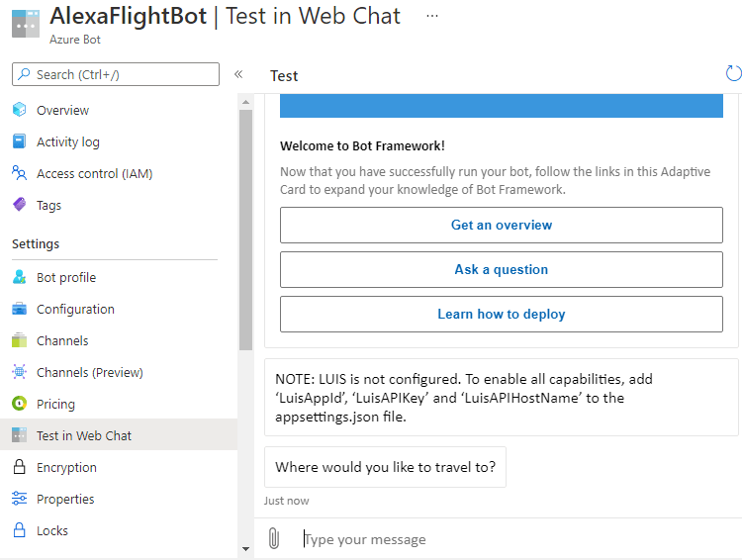Click the Type your message field
Viewport: 742px width, 560px height.
tap(514, 539)
